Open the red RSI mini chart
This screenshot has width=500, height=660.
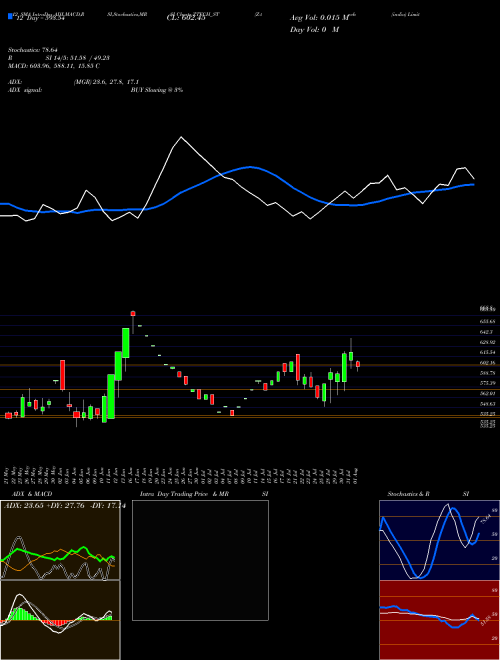coord(439,620)
